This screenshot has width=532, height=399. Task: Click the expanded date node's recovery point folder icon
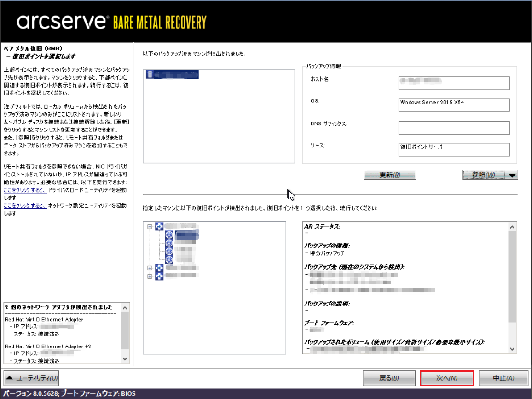pos(160,226)
